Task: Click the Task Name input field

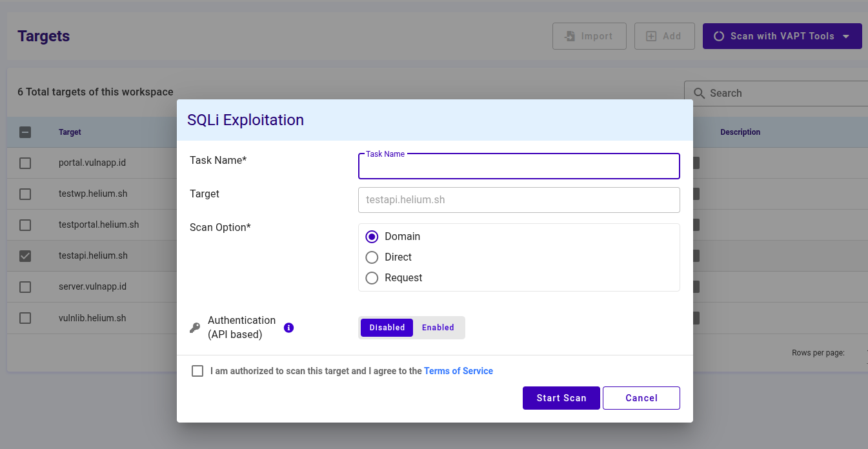Action: (518, 166)
